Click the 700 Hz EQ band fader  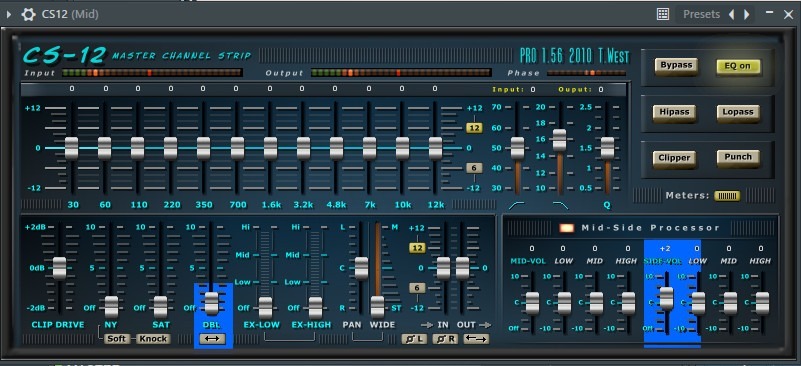pyautogui.click(x=237, y=148)
